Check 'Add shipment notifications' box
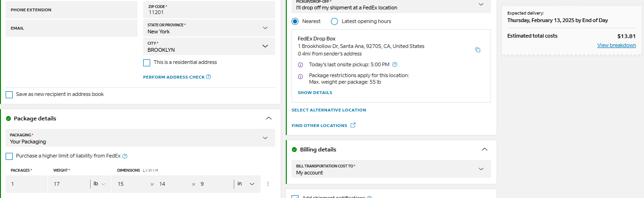Viewport: 644px width, 198px height. point(295,197)
